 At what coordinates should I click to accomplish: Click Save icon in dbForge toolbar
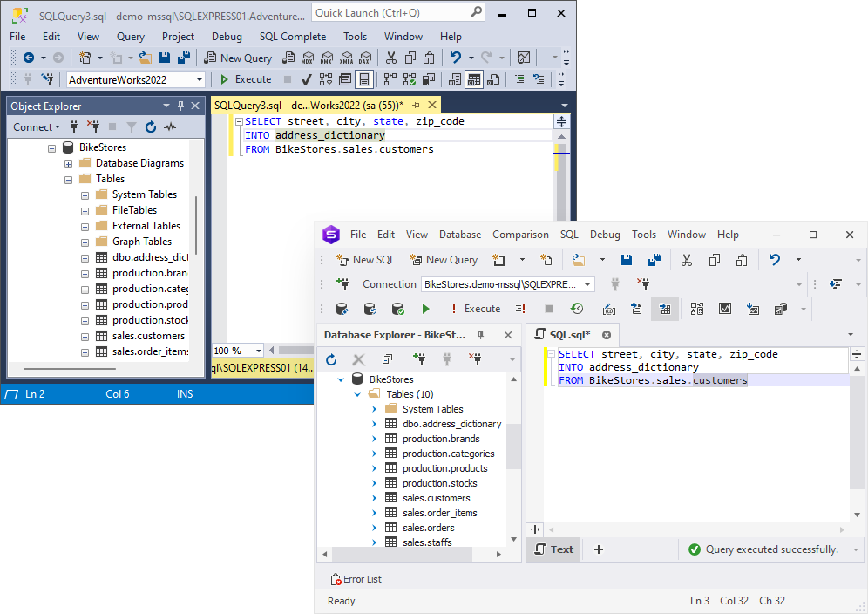[x=626, y=260]
